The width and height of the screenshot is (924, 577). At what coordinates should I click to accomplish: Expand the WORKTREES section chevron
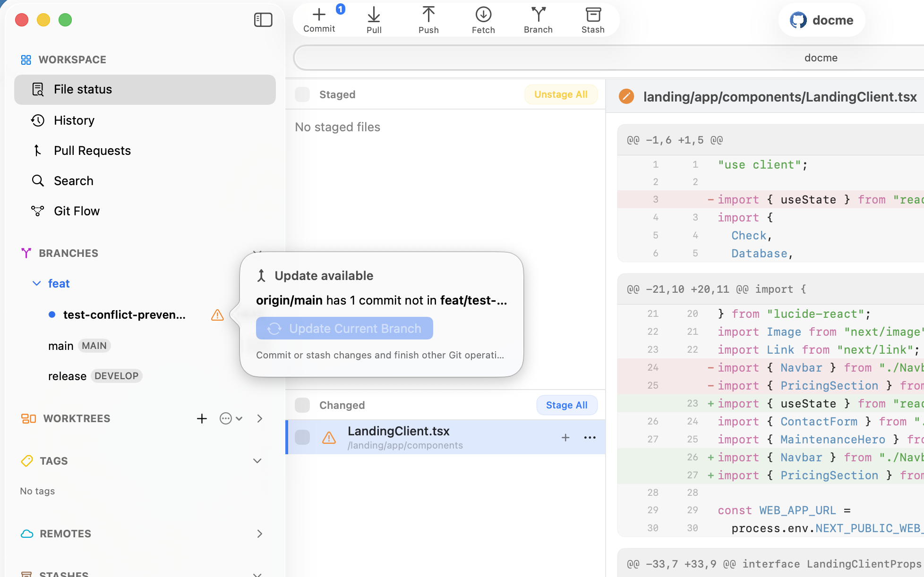pyautogui.click(x=260, y=418)
